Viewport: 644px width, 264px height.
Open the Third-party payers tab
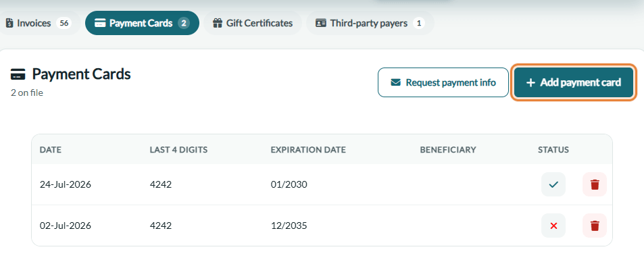pos(370,23)
